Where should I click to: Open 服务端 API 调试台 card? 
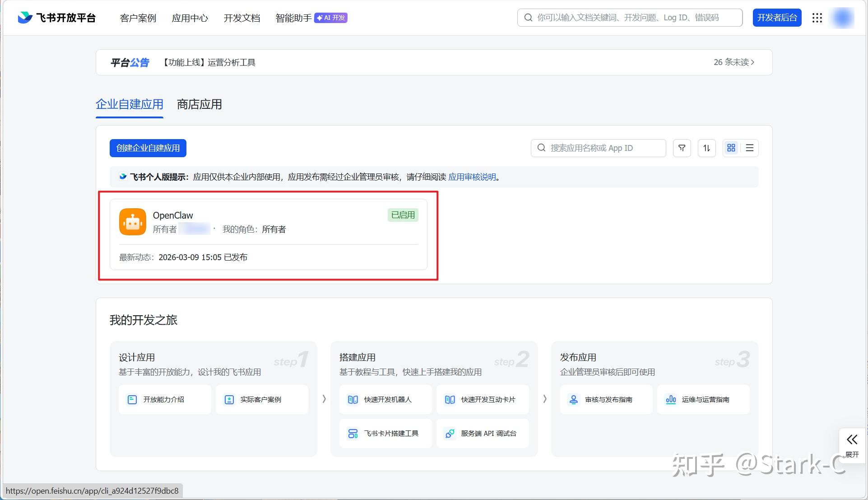point(482,434)
